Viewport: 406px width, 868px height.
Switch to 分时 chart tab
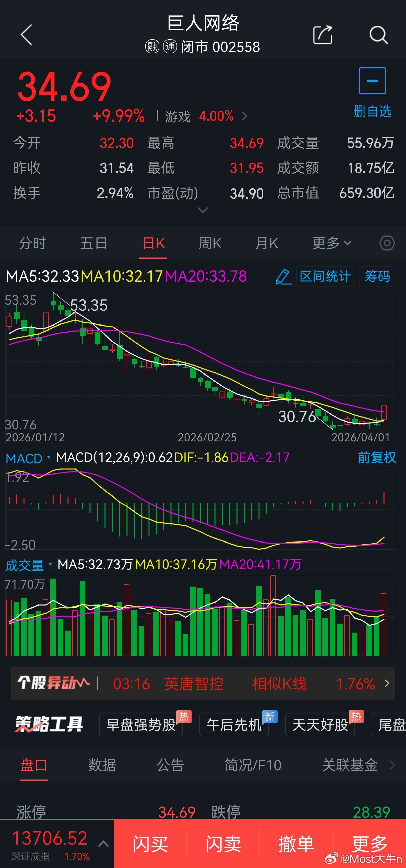coord(32,243)
